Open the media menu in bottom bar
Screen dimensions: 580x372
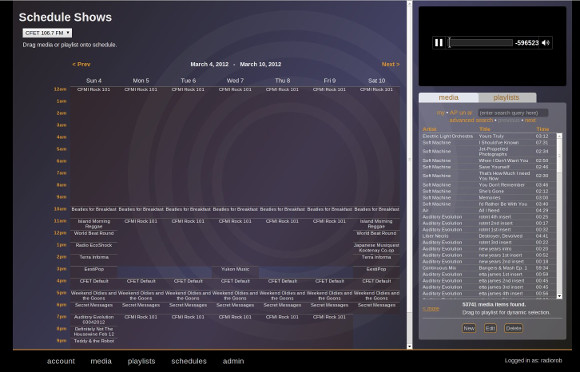tap(101, 361)
